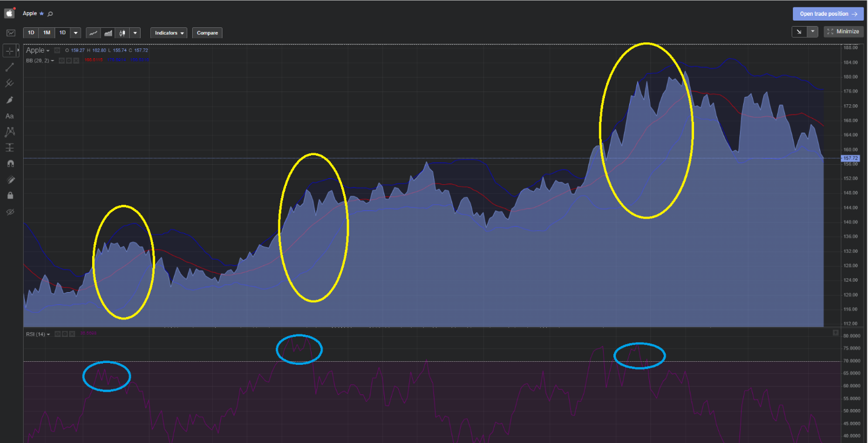Select the trend line drawing tool

10,67
